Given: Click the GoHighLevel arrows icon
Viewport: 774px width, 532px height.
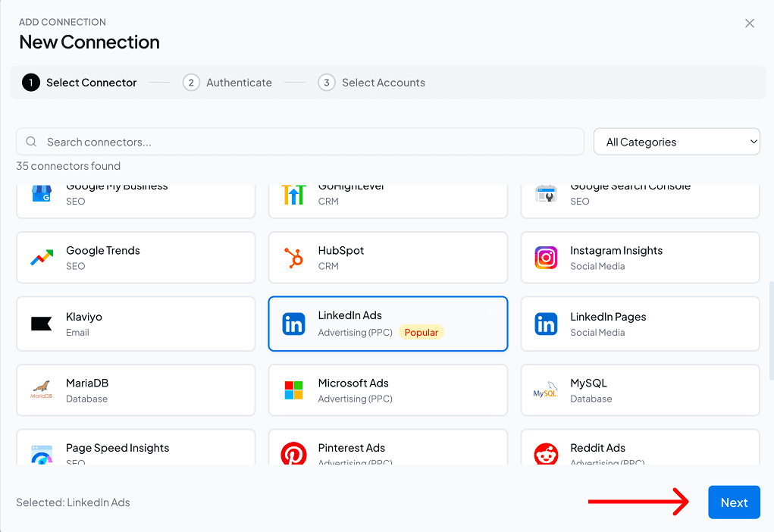Looking at the screenshot, I should 293,195.
